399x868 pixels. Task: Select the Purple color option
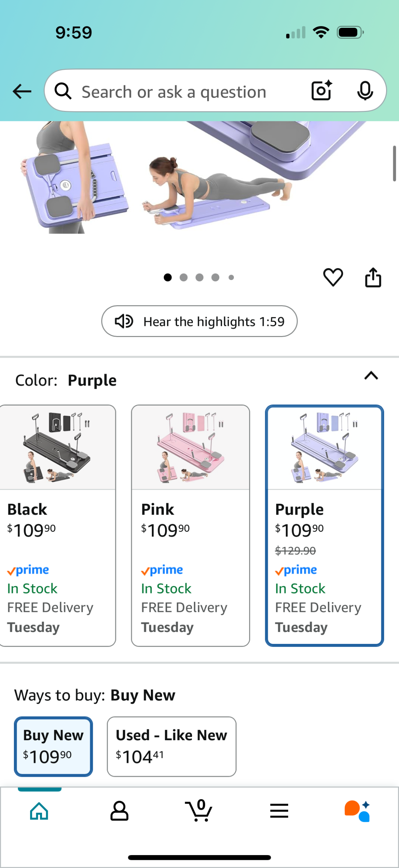[324, 526]
